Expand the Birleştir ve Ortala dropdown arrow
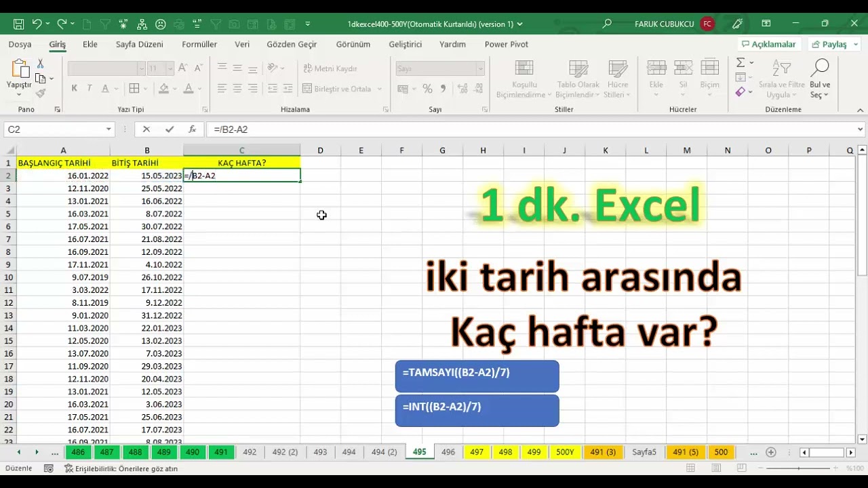 (x=380, y=89)
